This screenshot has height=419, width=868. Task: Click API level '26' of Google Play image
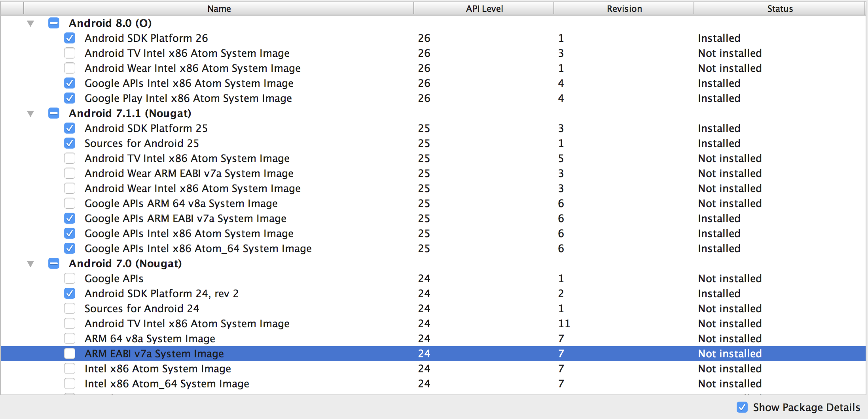click(424, 98)
